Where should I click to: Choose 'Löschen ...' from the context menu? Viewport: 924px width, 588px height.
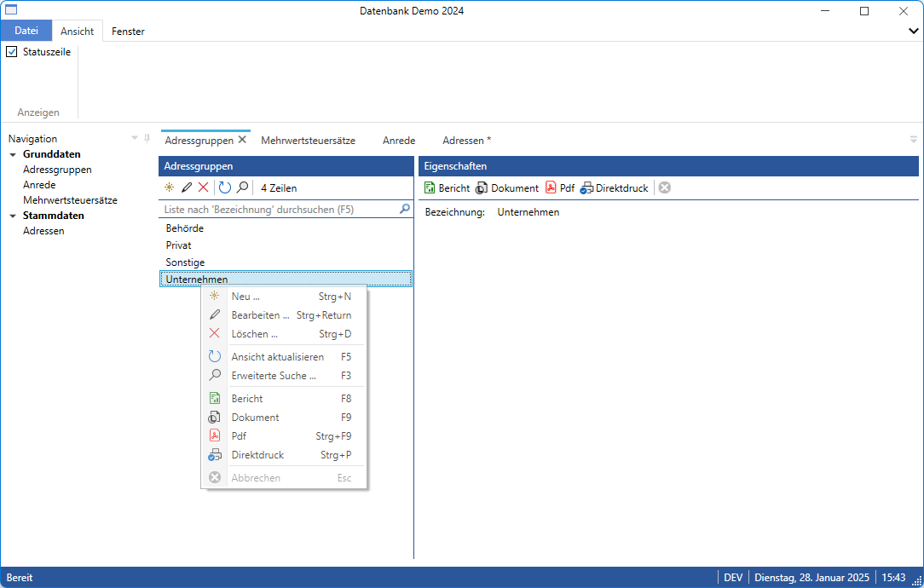284,334
